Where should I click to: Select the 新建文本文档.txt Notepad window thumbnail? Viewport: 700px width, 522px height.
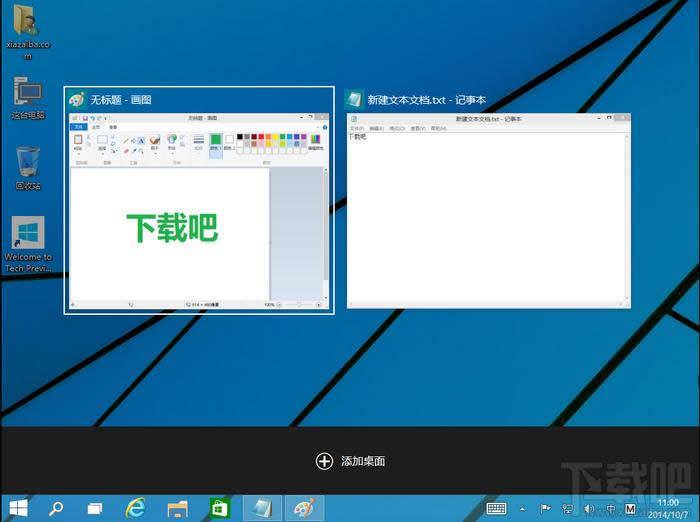pyautogui.click(x=488, y=208)
